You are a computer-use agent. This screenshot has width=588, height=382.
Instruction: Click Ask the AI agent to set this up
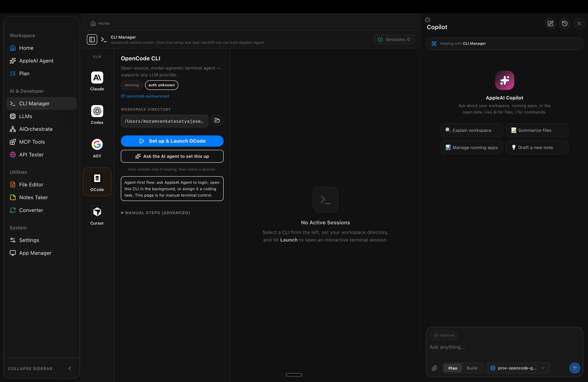(172, 156)
